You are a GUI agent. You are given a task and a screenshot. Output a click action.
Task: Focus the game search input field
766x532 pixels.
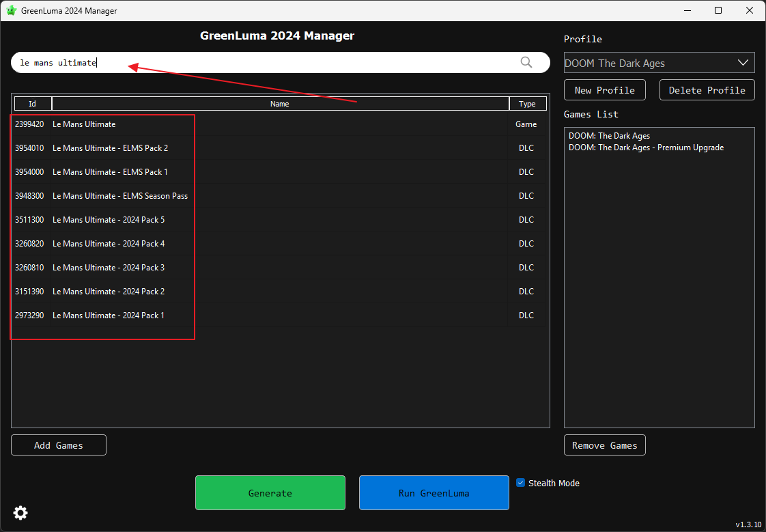click(266, 63)
